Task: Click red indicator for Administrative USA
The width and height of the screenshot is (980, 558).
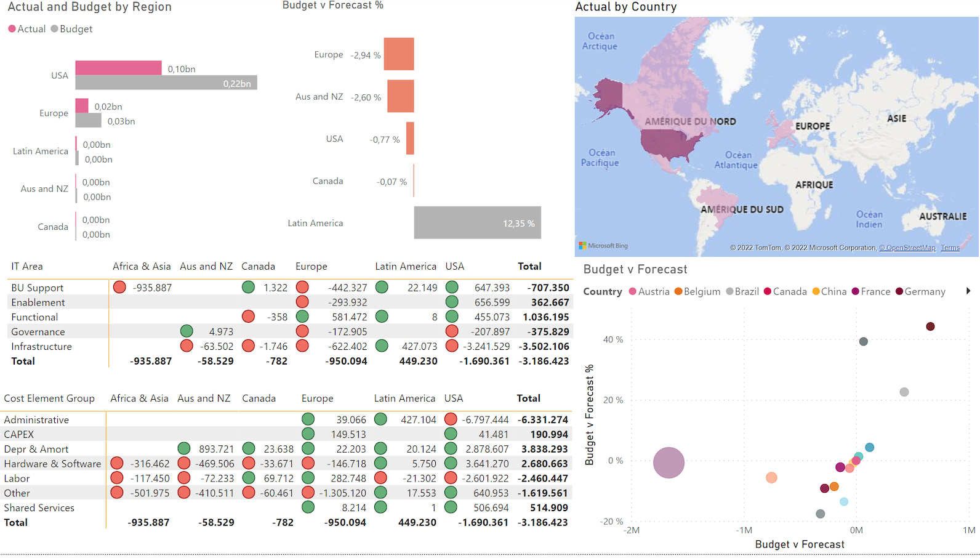Action: pos(451,419)
